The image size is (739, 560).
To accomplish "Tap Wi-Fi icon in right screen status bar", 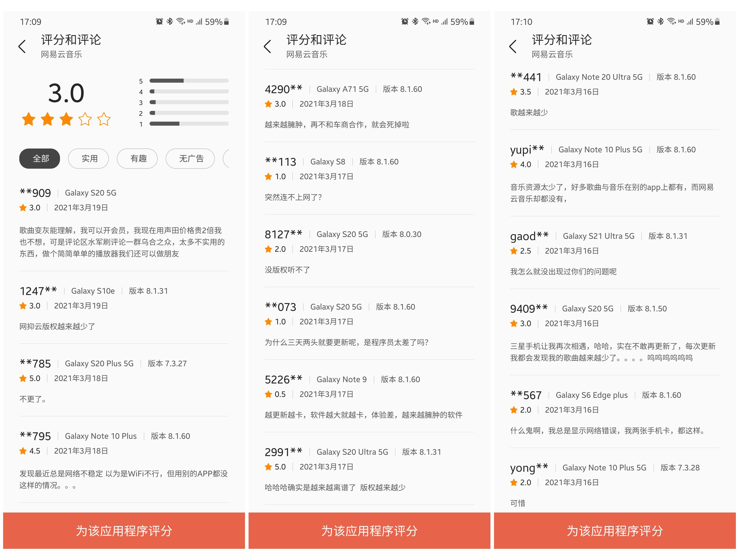I will tap(672, 22).
